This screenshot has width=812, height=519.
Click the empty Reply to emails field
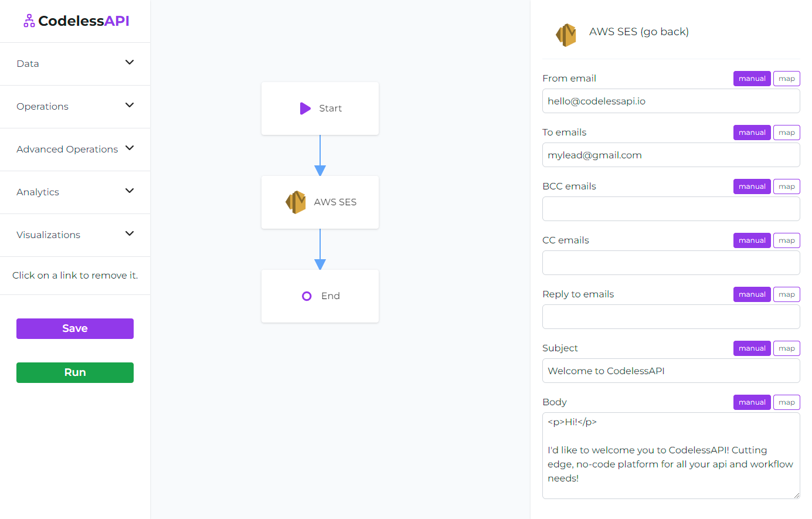[671, 317]
